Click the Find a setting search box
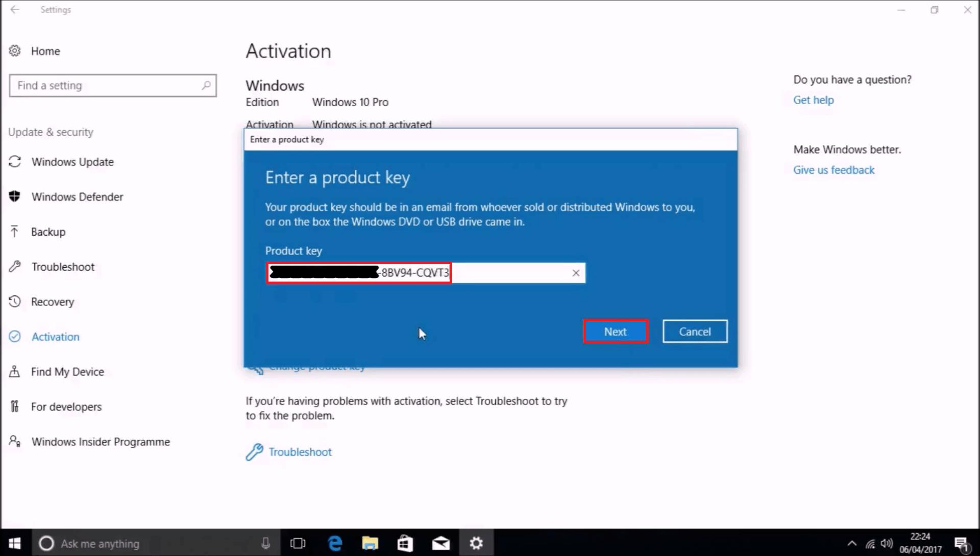Viewport: 980px width, 556px height. pyautogui.click(x=112, y=85)
